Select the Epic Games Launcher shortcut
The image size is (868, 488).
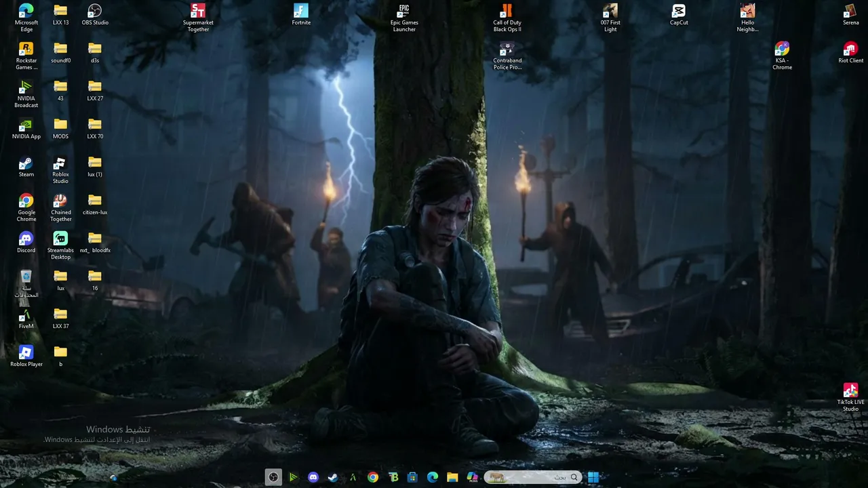[x=404, y=18]
